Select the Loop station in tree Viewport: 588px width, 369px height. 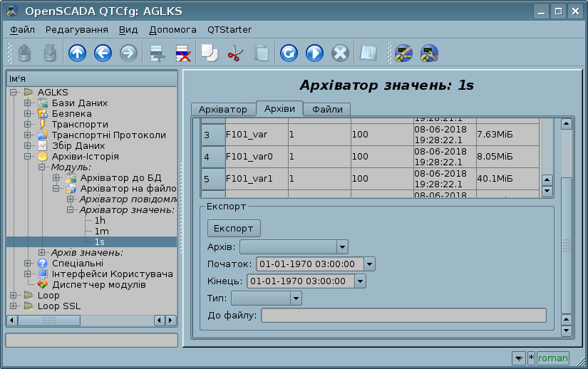click(48, 296)
